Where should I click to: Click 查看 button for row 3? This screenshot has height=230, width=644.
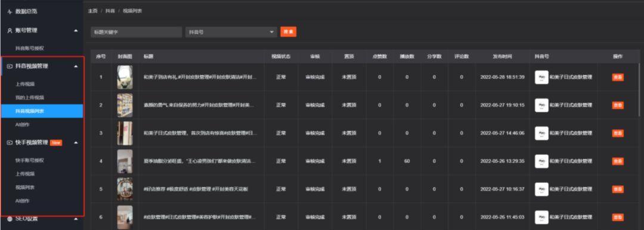pos(618,133)
